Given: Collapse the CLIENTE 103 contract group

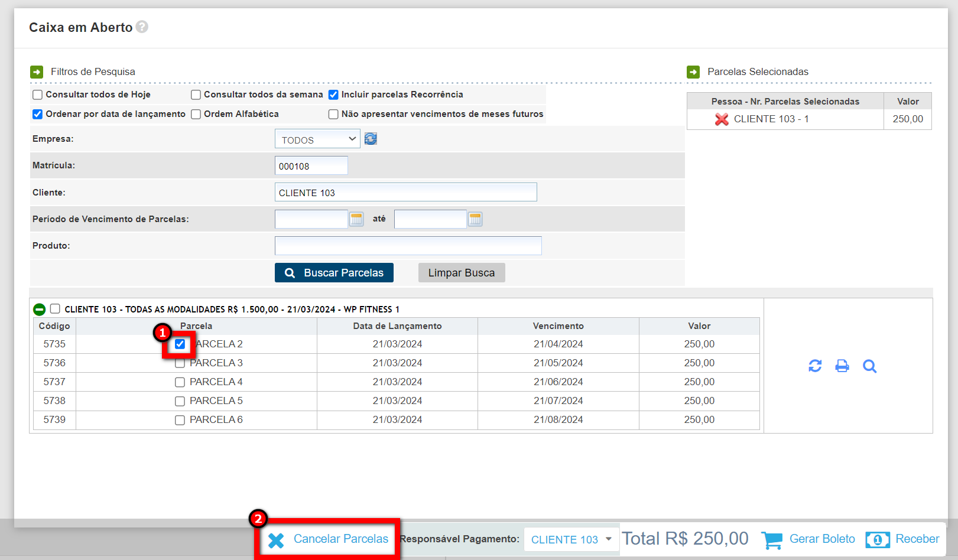Looking at the screenshot, I should 39,310.
